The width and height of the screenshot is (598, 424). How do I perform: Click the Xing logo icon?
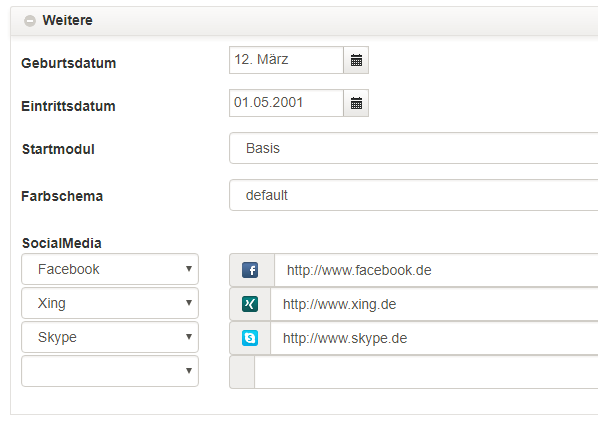click(x=250, y=304)
